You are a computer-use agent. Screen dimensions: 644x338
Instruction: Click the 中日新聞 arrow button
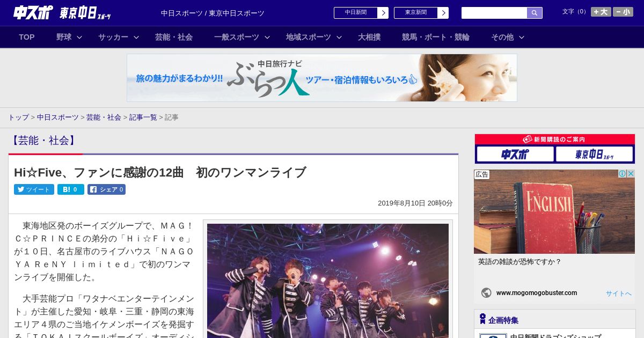pos(383,13)
